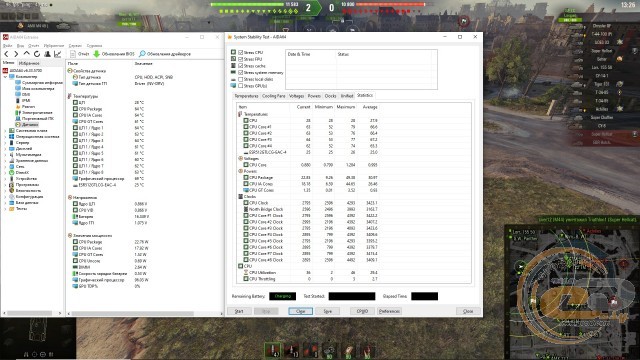Uncheck the Stress CPU checkbox

[x=241, y=53]
